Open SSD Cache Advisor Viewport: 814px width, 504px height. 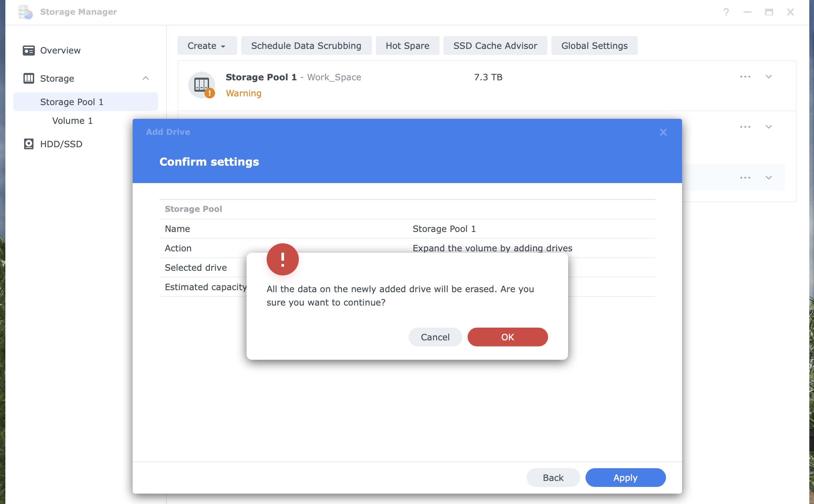[x=495, y=46]
